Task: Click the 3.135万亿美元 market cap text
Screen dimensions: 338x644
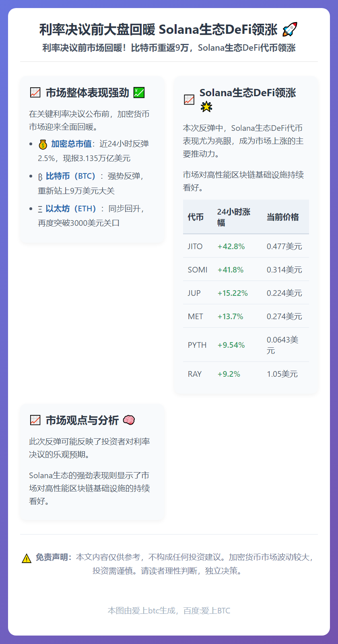Action: tap(105, 158)
